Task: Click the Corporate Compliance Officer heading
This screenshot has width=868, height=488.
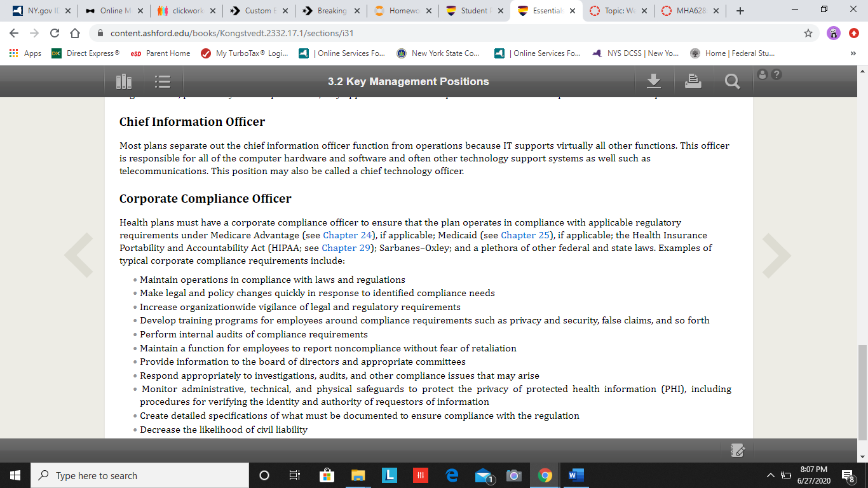Action: point(205,198)
